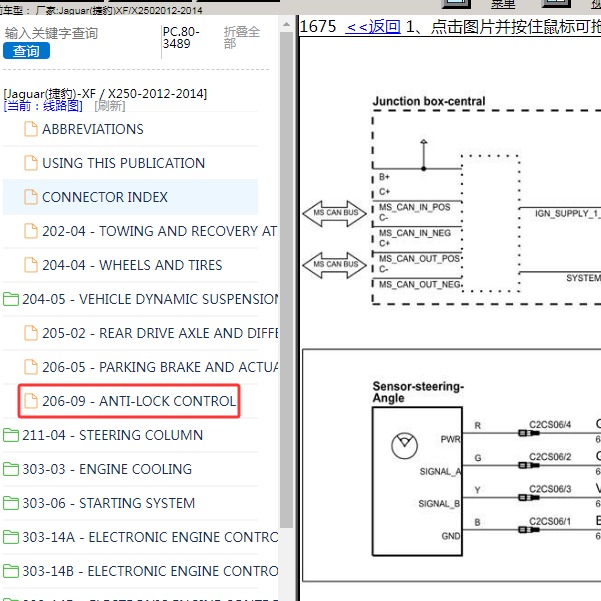Click 折叠全部 collapse all link

[x=241, y=38]
